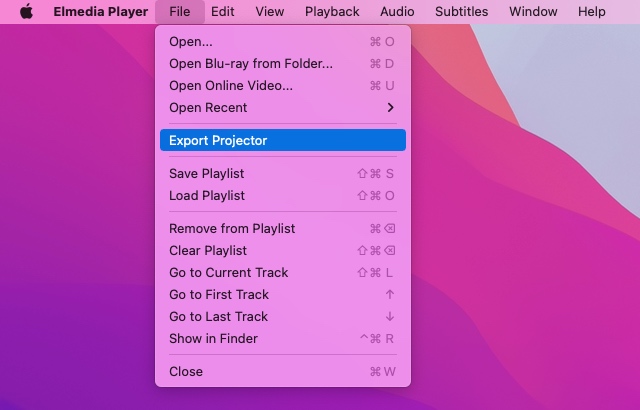Close the open File menu
This screenshot has width=640, height=410.
click(x=180, y=11)
